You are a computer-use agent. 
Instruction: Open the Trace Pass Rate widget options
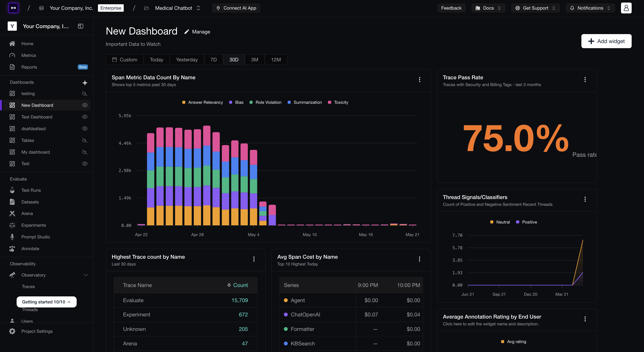tap(585, 79)
